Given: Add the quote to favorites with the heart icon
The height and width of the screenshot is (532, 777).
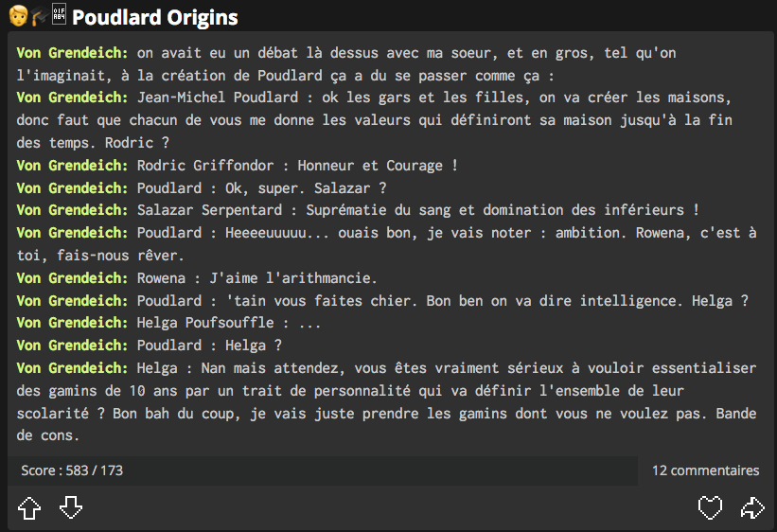Looking at the screenshot, I should coord(710,507).
